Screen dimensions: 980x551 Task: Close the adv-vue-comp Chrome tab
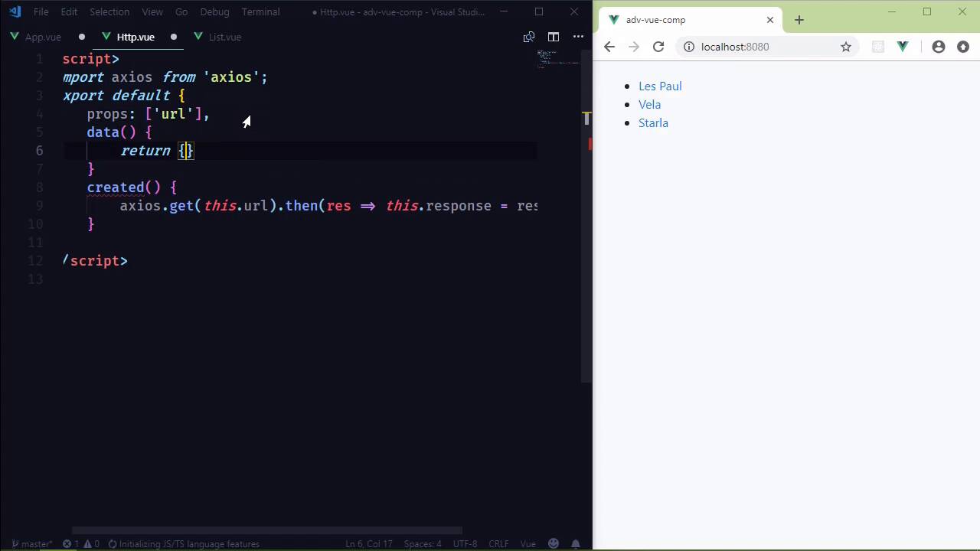[770, 20]
